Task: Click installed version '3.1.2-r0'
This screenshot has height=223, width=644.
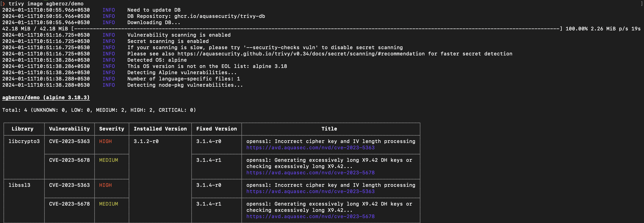Action: [146, 141]
